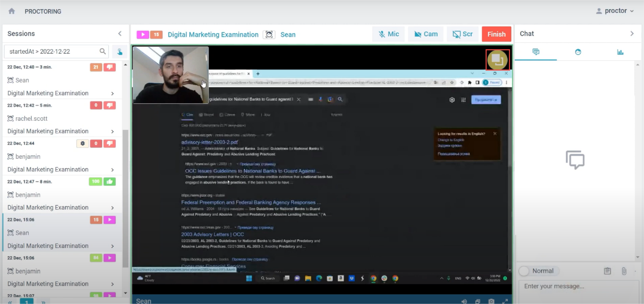Toggle the Cam button
Screen dimensions: 644x304
pyautogui.click(x=426, y=34)
